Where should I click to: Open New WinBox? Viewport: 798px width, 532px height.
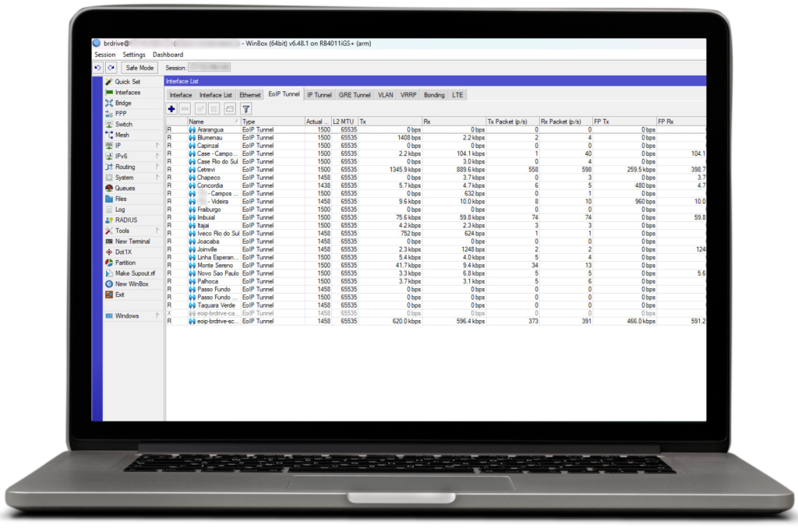[x=131, y=284]
